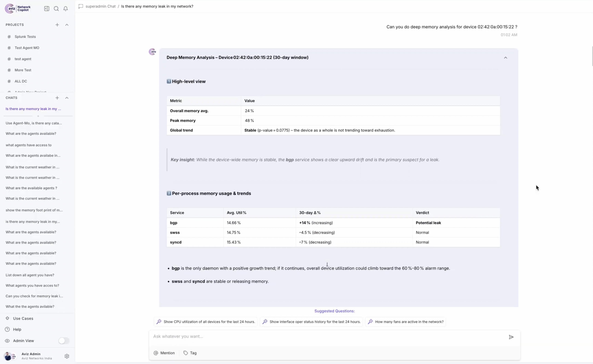Image resolution: width=593 pixels, height=364 pixels.
Task: Open the search icon in the top bar
Action: 56,8
